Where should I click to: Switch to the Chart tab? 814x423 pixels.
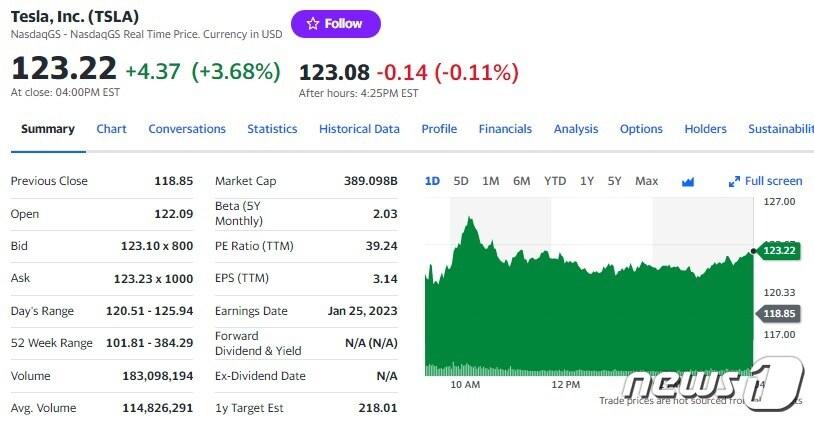pos(111,129)
